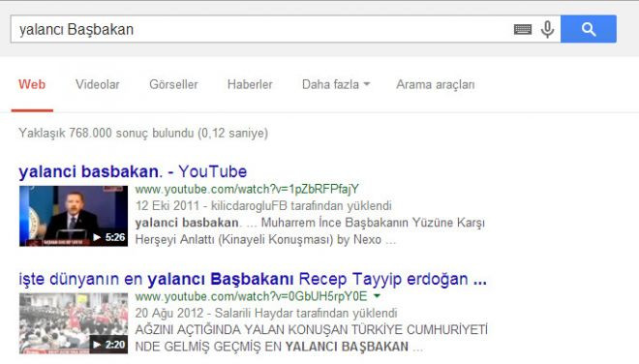The image size is (639, 364).
Task: Open the 2:20 video thumbnail
Action: point(74,323)
